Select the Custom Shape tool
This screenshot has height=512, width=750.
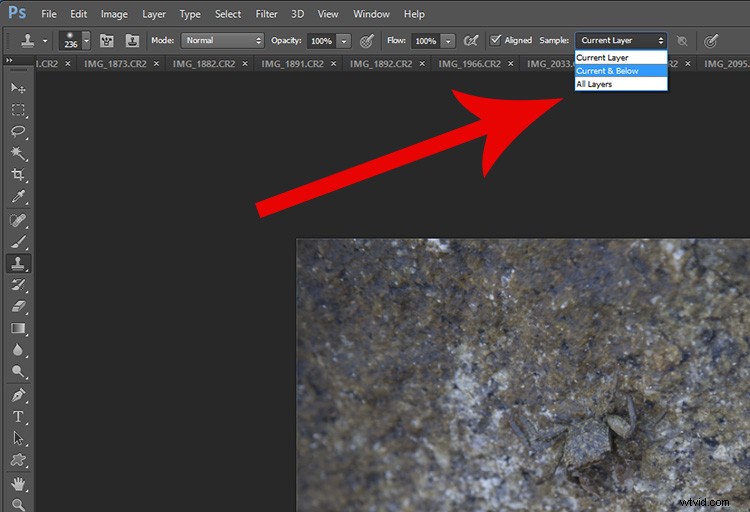18,460
